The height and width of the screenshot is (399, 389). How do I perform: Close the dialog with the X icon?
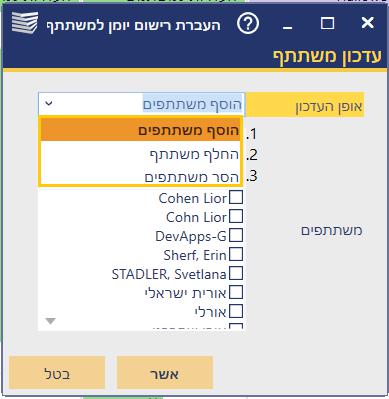(x=368, y=23)
